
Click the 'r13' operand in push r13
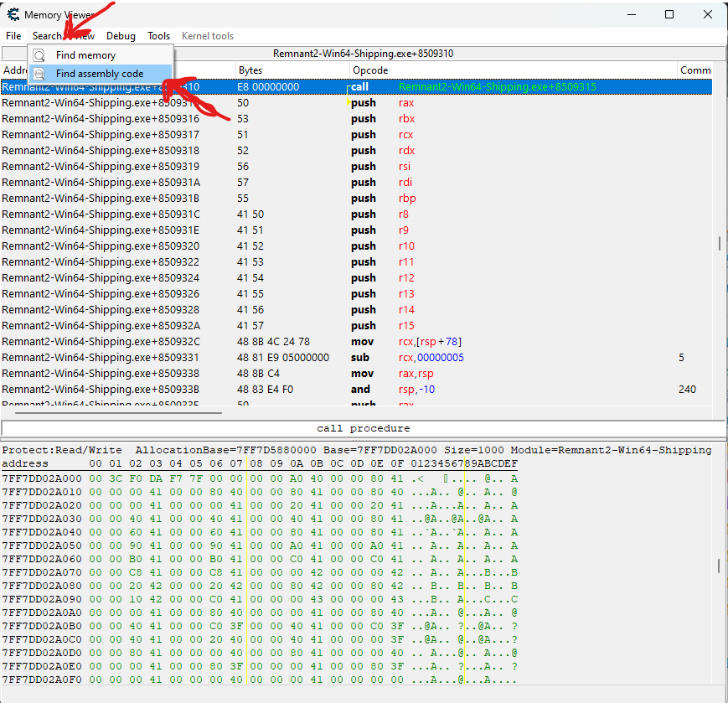[x=406, y=294]
